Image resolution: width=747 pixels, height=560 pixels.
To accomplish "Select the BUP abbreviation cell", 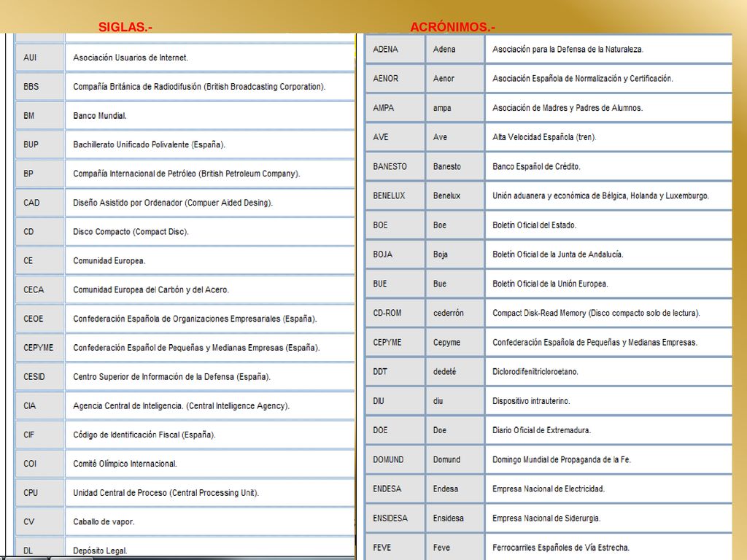I will [x=39, y=145].
